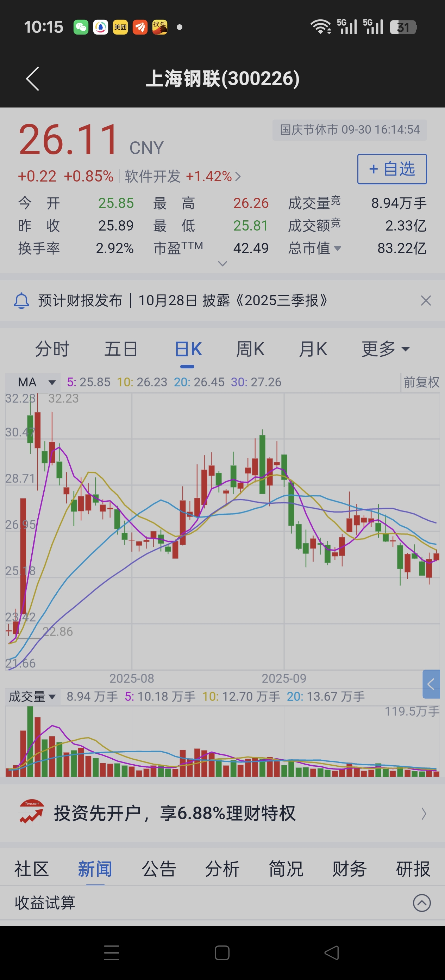Open the 成交量 indicator dropdown
Image resolution: width=445 pixels, height=980 pixels.
pos(33,697)
